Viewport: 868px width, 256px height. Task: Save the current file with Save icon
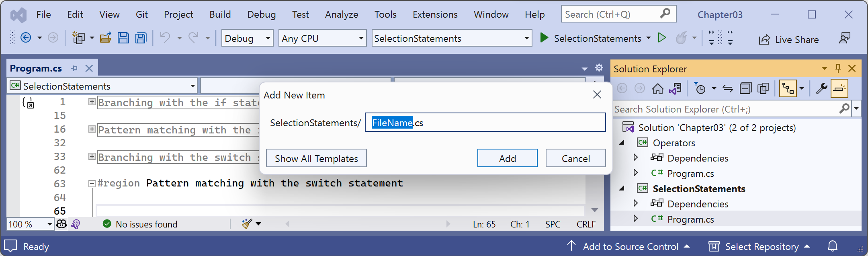[x=123, y=38]
